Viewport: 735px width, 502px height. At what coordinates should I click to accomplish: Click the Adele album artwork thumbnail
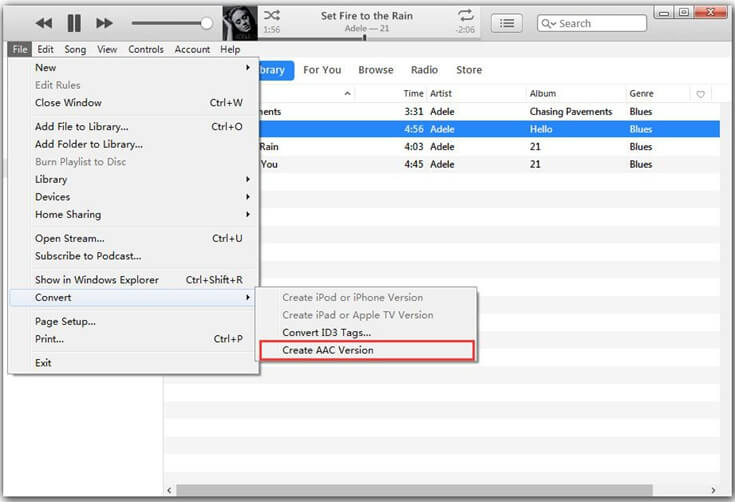click(240, 23)
